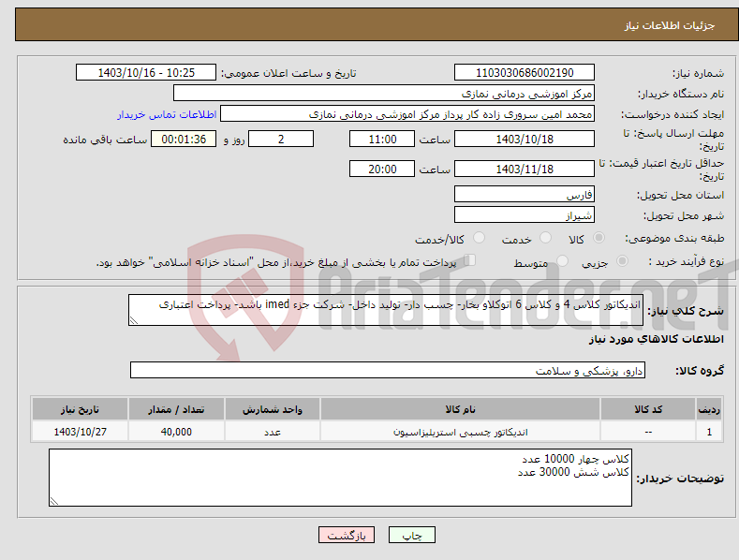Select the کالا/خدمت radio button

pos(479,238)
